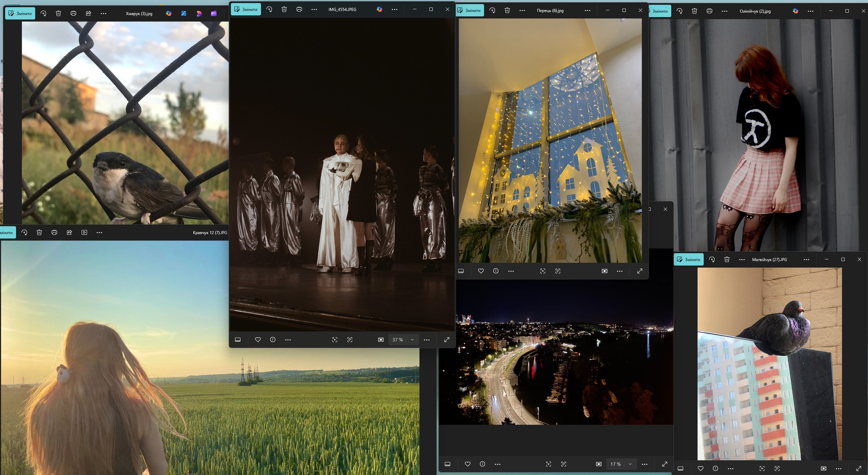Open see-more menu in Кравчук 12 (7).JPG toolbar
The width and height of the screenshot is (868, 475).
click(x=99, y=232)
